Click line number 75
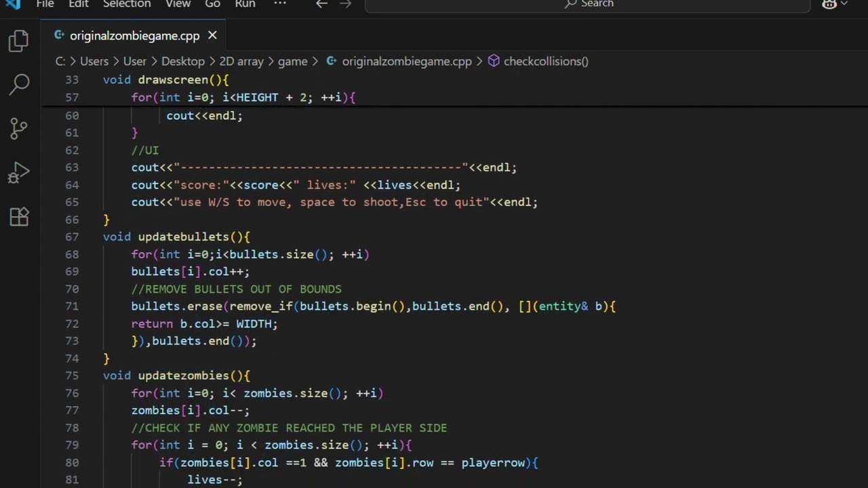Screen dimensions: 868x488 click(72, 375)
